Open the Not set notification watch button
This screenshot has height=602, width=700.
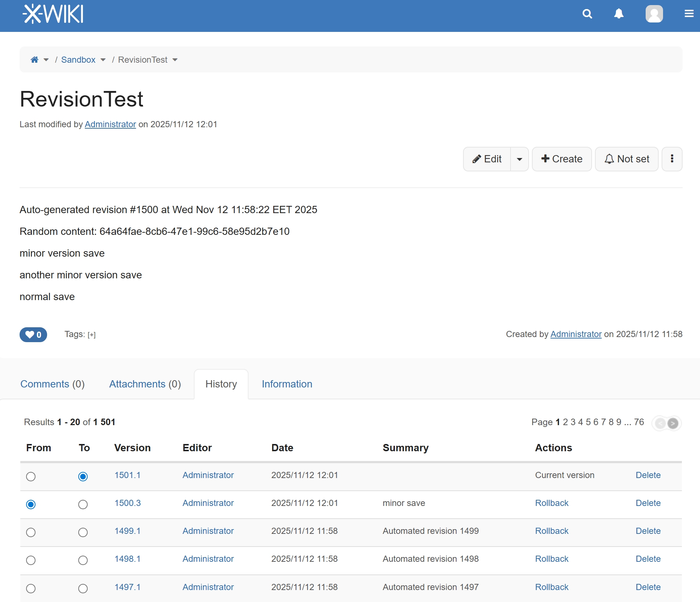(x=626, y=159)
